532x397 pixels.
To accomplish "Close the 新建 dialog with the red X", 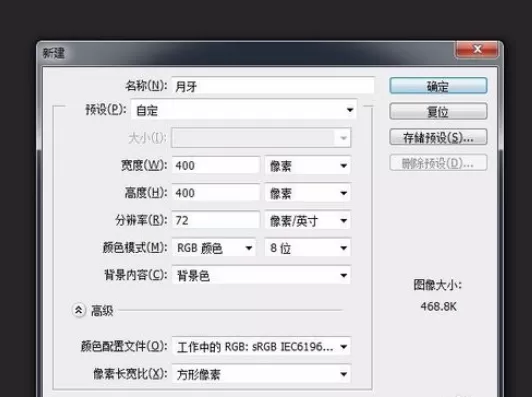I will point(477,50).
